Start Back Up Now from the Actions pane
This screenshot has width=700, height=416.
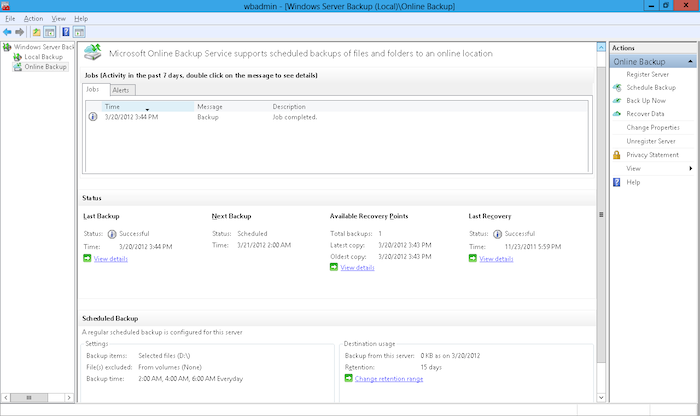pos(647,101)
